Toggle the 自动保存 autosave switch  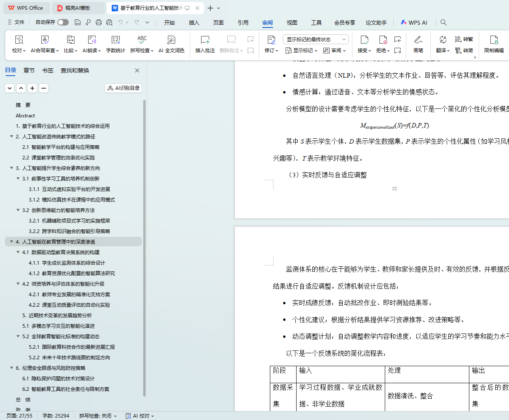pyautogui.click(x=63, y=22)
